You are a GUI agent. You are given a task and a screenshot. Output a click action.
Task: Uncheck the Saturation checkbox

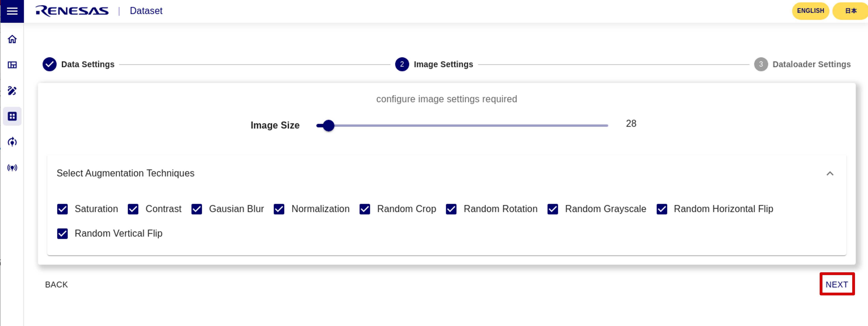coord(62,209)
